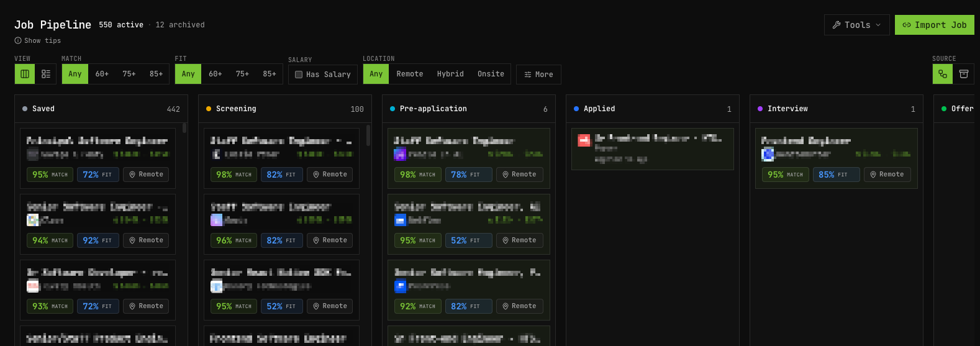
Task: Click the 550 active count
Action: 121,25
